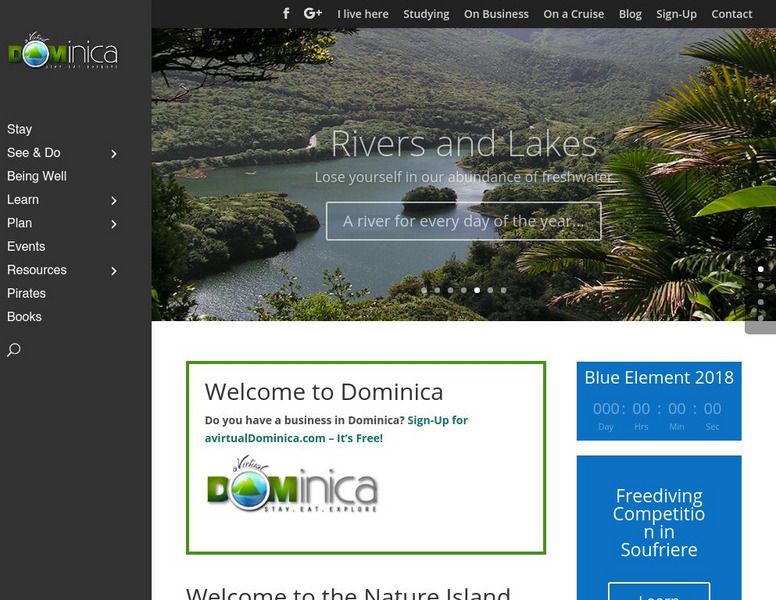Screen dimensions: 776x600
Task: Select the fourth slide dot in hero slider
Action: coord(464,290)
